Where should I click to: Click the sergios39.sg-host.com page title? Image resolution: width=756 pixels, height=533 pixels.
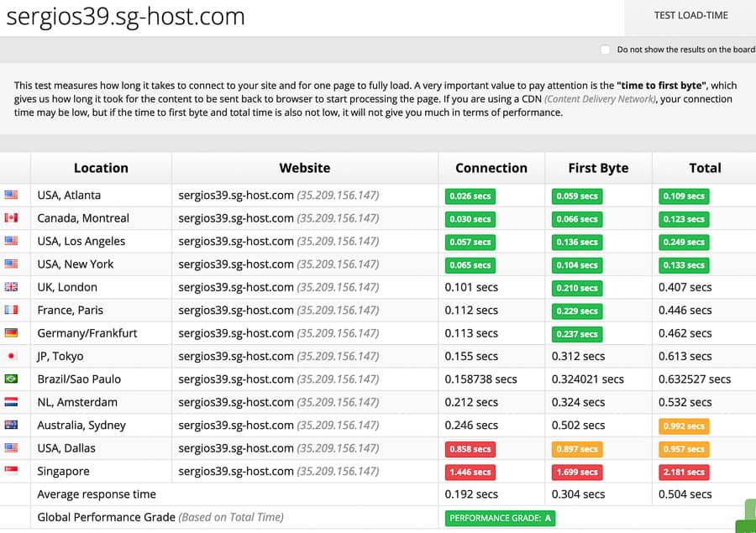click(126, 16)
